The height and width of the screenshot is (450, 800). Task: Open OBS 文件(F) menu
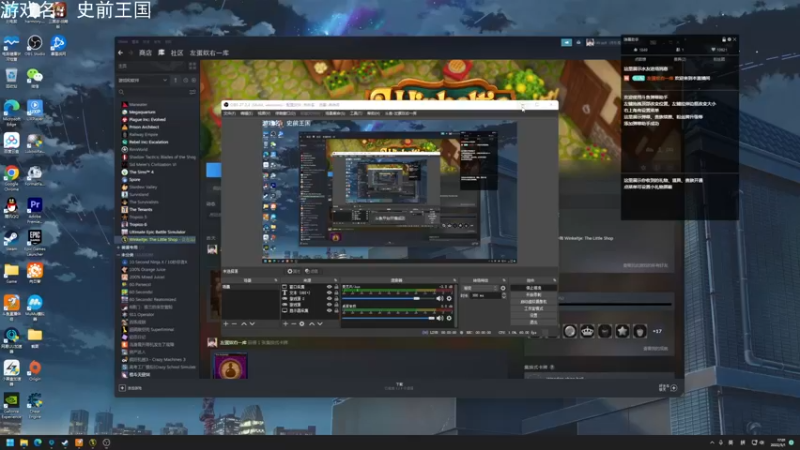[x=230, y=113]
